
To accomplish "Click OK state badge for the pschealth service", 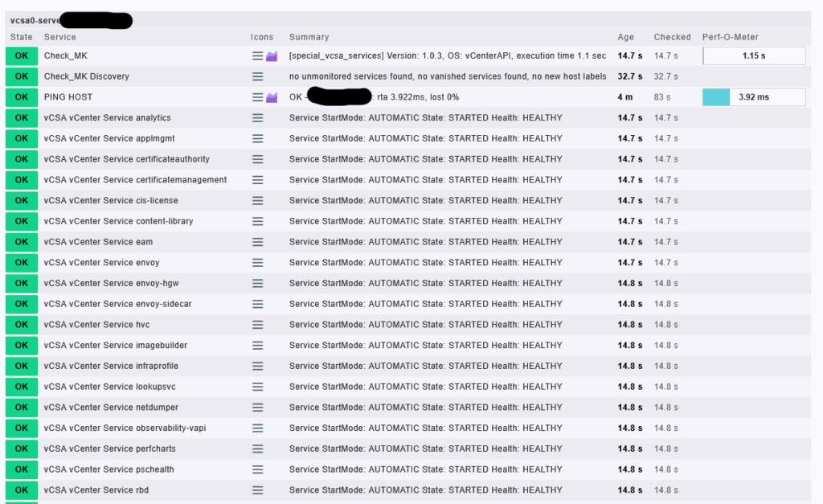I will coord(22,469).
